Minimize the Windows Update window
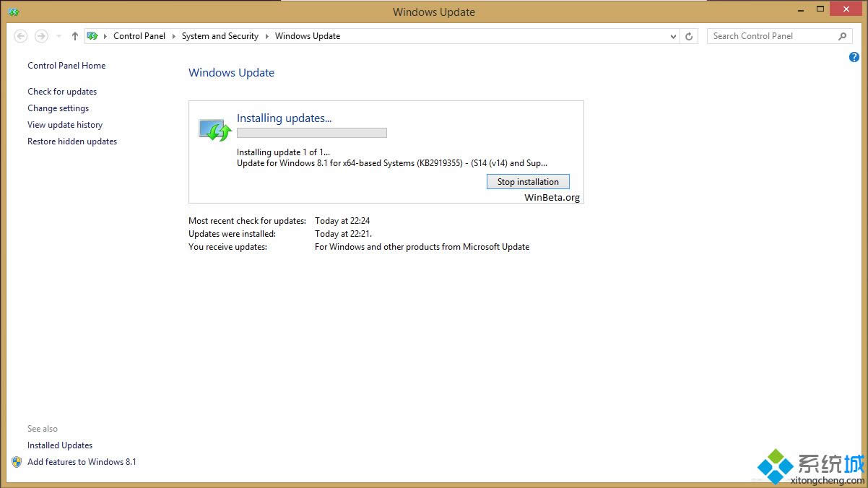The height and width of the screenshot is (488, 868). coord(799,9)
